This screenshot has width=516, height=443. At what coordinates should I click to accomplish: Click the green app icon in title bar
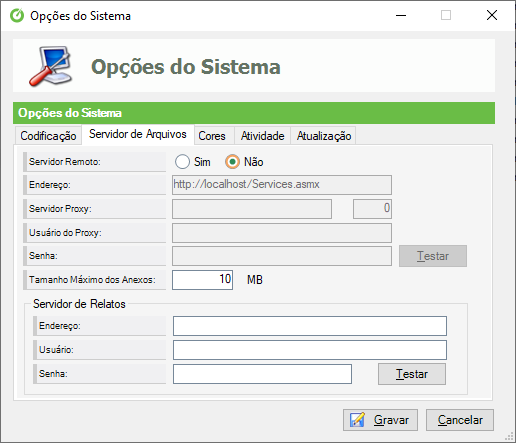coord(17,16)
